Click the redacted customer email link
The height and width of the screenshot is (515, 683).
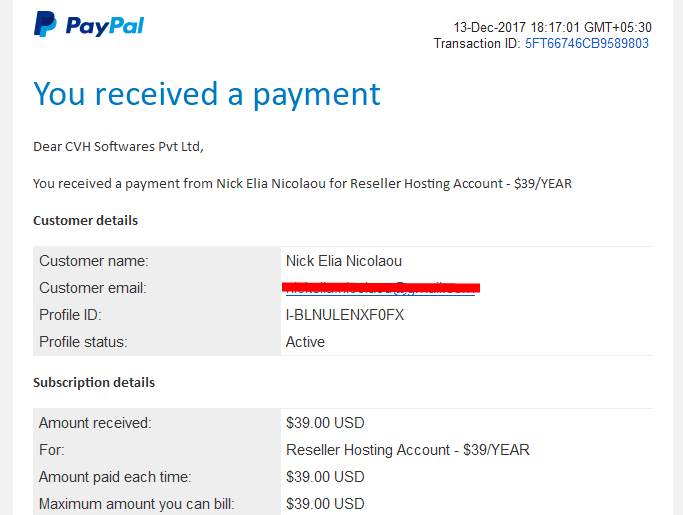[380, 288]
